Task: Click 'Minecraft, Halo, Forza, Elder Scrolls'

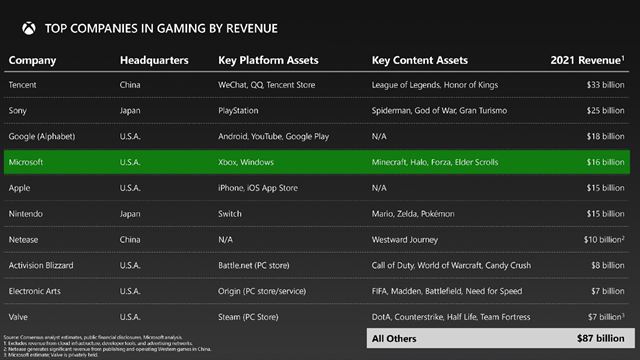Action: [x=435, y=162]
